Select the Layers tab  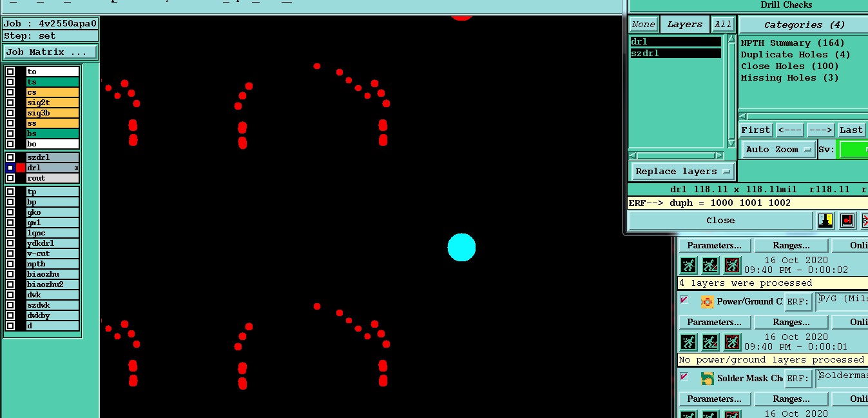pyautogui.click(x=684, y=25)
